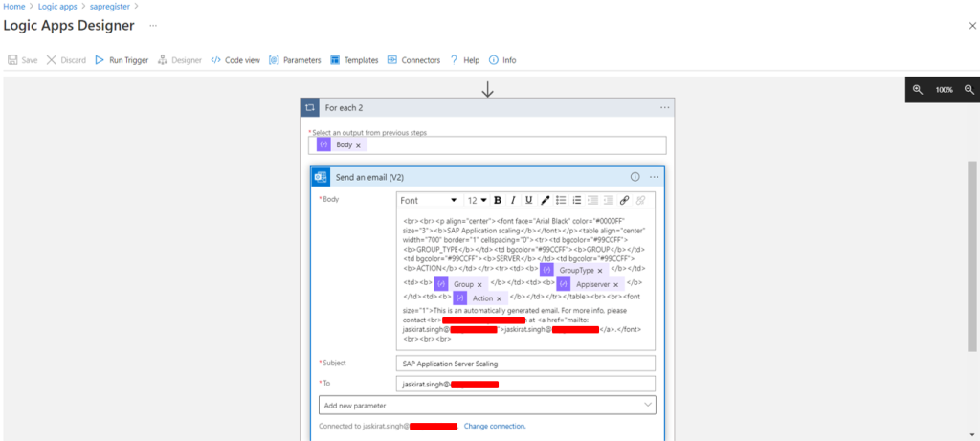Screen dimensions: 980x441
Task: Toggle bold formatting in body editor
Action: coord(498,201)
